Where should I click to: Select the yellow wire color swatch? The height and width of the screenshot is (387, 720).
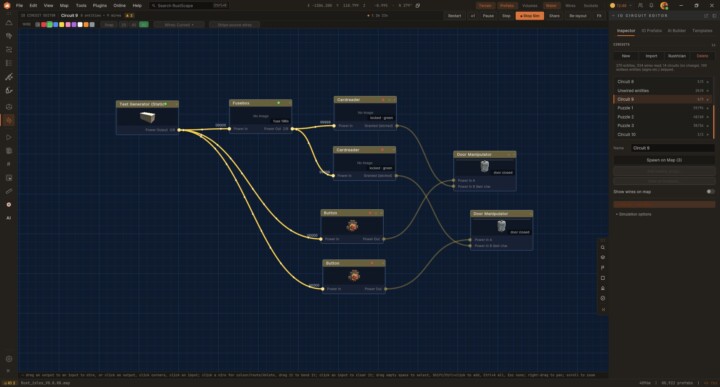(x=62, y=24)
